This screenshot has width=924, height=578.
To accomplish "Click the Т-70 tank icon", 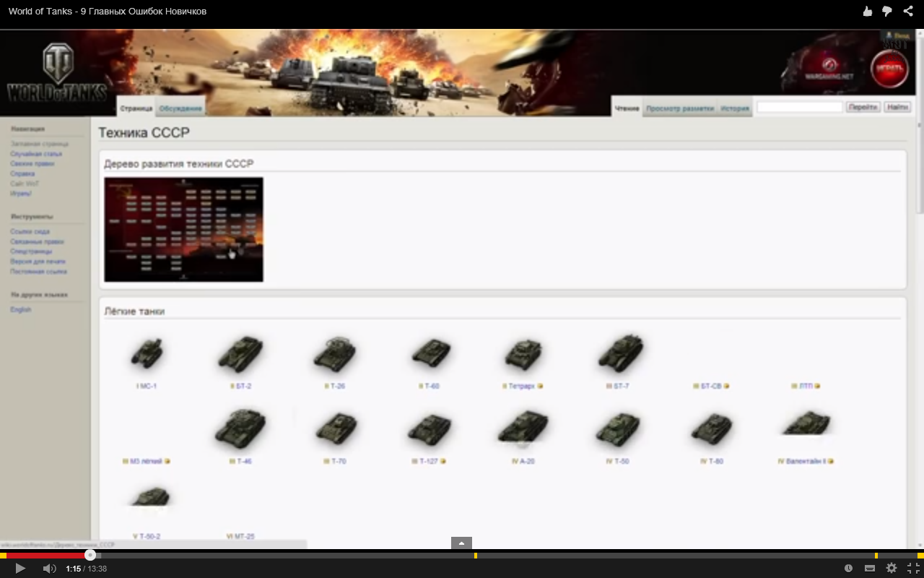I will pyautogui.click(x=336, y=428).
